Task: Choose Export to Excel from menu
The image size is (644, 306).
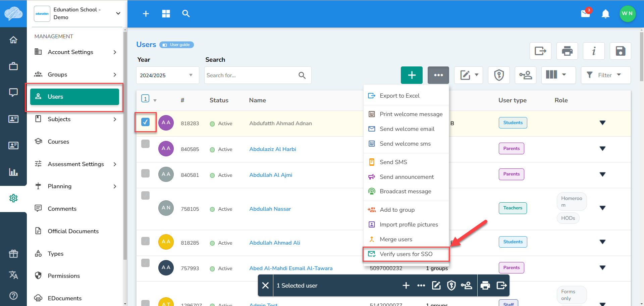Action: (x=406, y=96)
